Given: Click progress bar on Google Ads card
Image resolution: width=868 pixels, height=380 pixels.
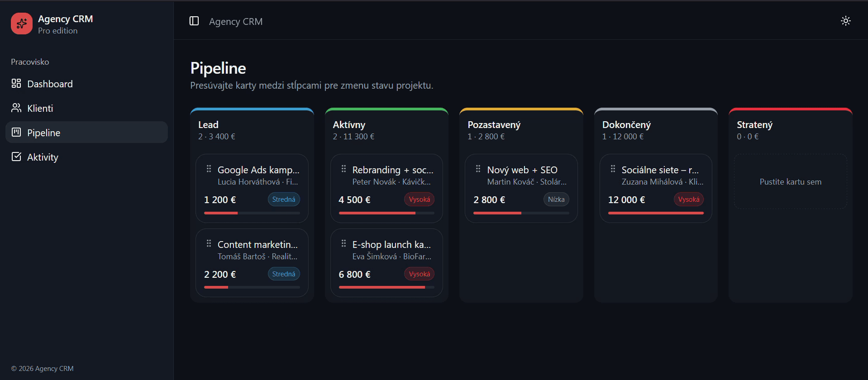Looking at the screenshot, I should 252,213.
